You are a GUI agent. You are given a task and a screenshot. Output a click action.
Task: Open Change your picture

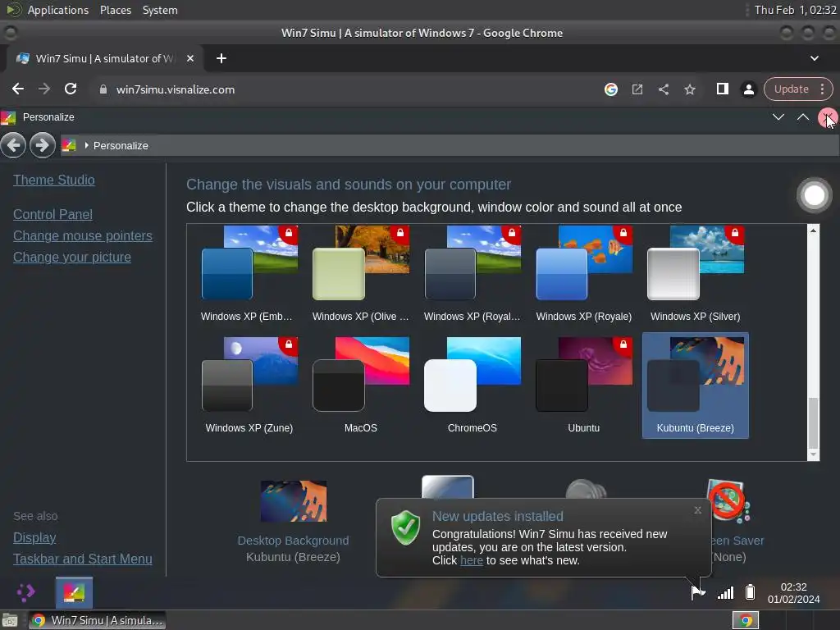coord(72,257)
